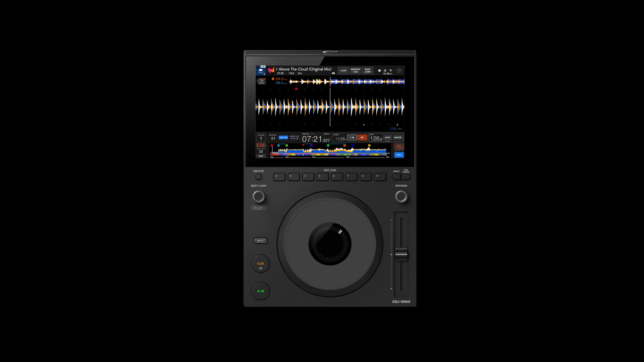Set deck as MASTER
Image resolution: width=644 pixels, height=362 pixels.
coord(398,137)
